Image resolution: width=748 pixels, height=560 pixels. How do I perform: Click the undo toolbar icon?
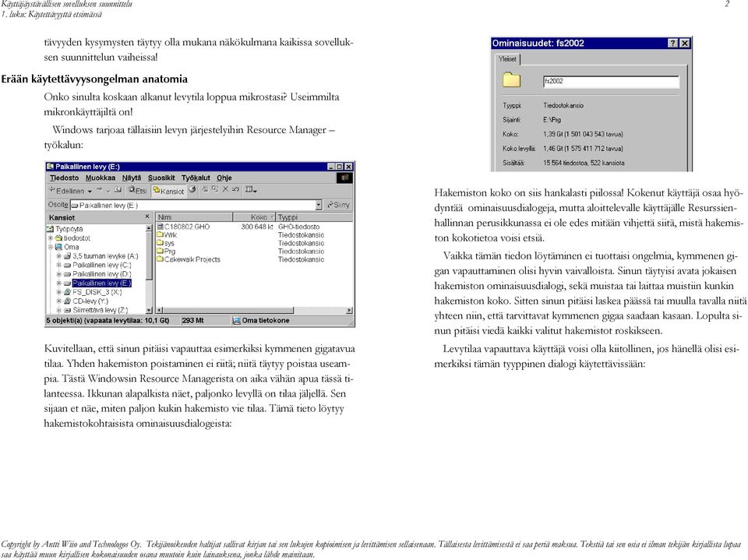pos(235,189)
